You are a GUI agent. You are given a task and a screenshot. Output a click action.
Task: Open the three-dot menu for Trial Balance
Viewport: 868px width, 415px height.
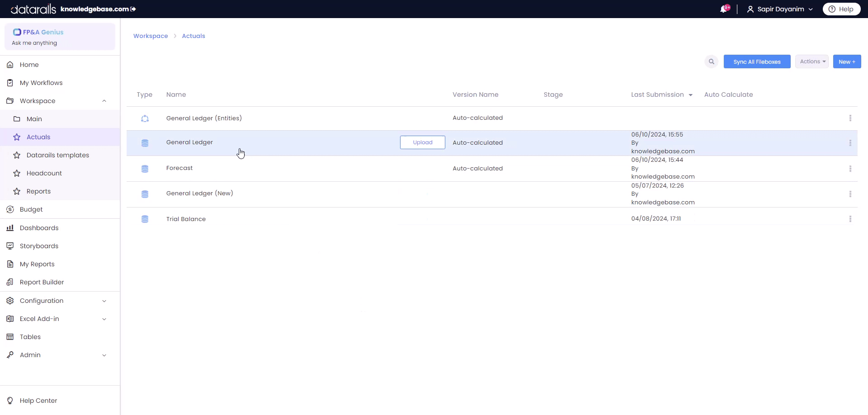click(850, 219)
